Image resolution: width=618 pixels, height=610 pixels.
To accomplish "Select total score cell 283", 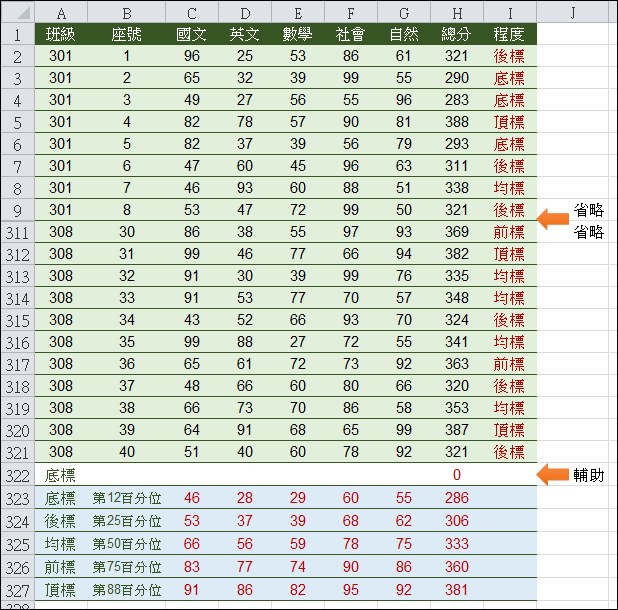I will tap(457, 100).
